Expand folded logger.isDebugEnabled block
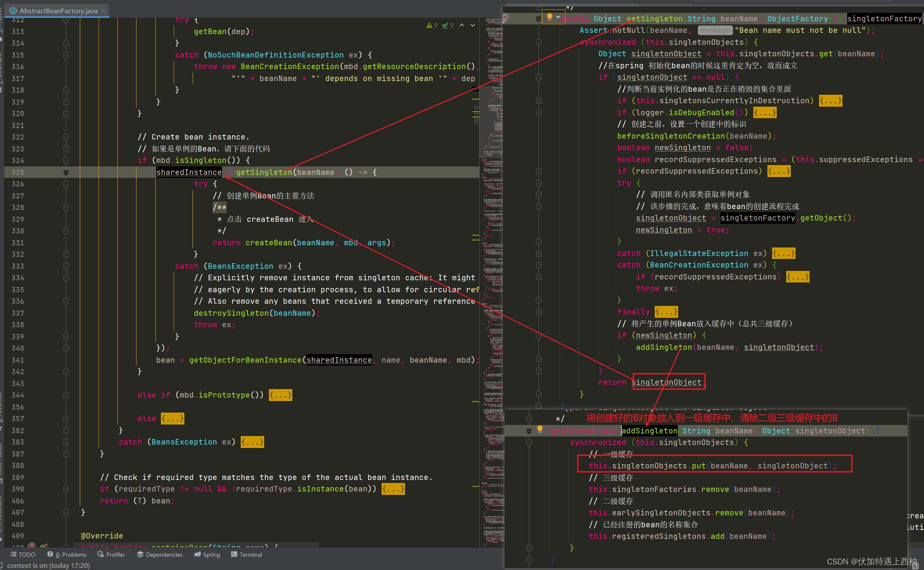The height and width of the screenshot is (570, 924). (x=765, y=113)
